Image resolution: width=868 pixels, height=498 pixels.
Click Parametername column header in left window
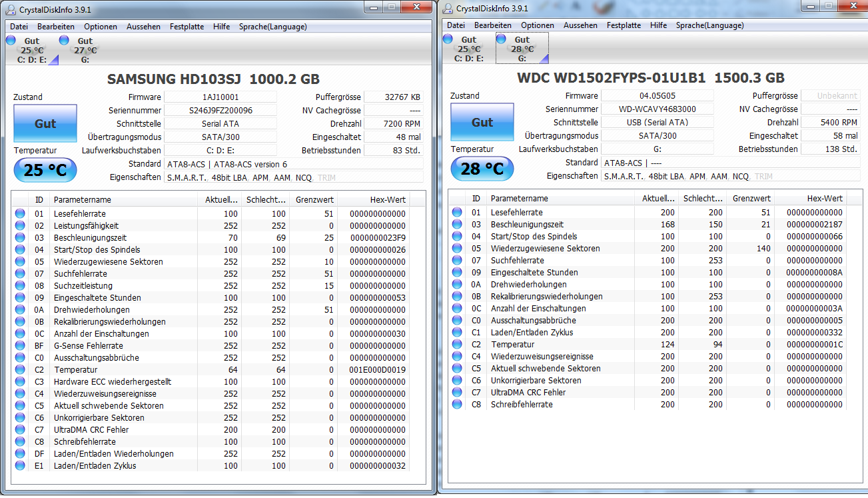point(124,200)
